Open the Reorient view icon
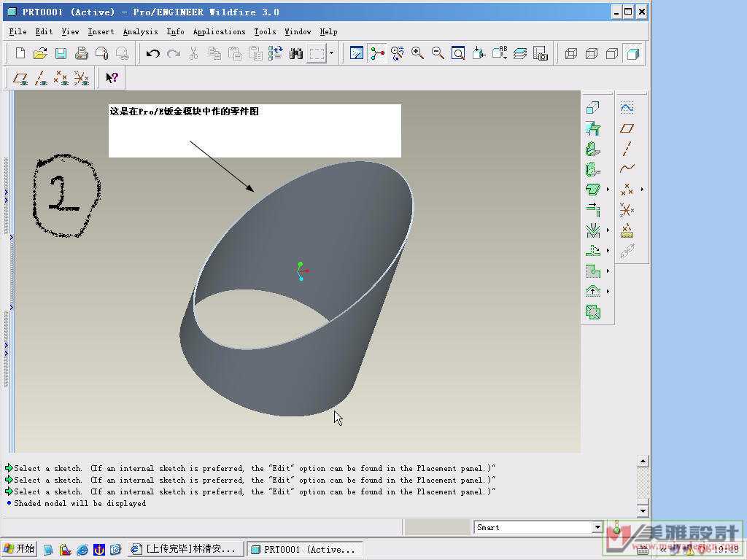 479,53
